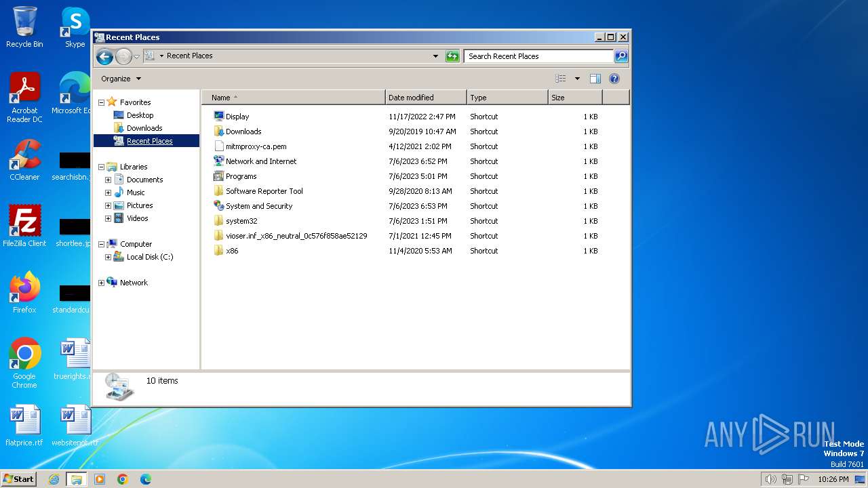868x488 pixels.
Task: Launch Microsoft Edge from the taskbar
Action: 146,479
